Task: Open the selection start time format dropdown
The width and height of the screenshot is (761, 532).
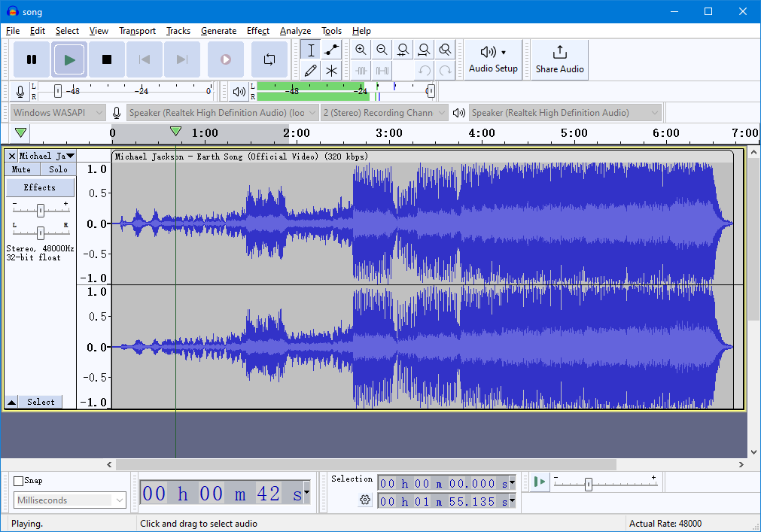Action: coord(512,483)
